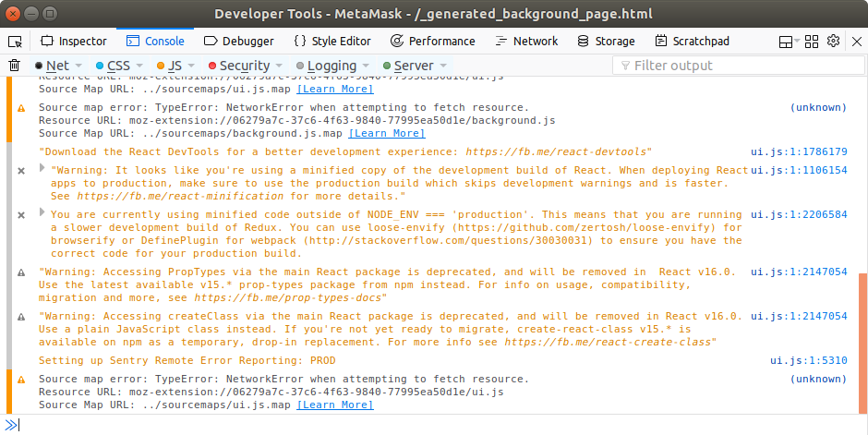Image resolution: width=868 pixels, height=435 pixels.
Task: Click the fb.me/prop-types-docs URL text
Action: (287, 297)
